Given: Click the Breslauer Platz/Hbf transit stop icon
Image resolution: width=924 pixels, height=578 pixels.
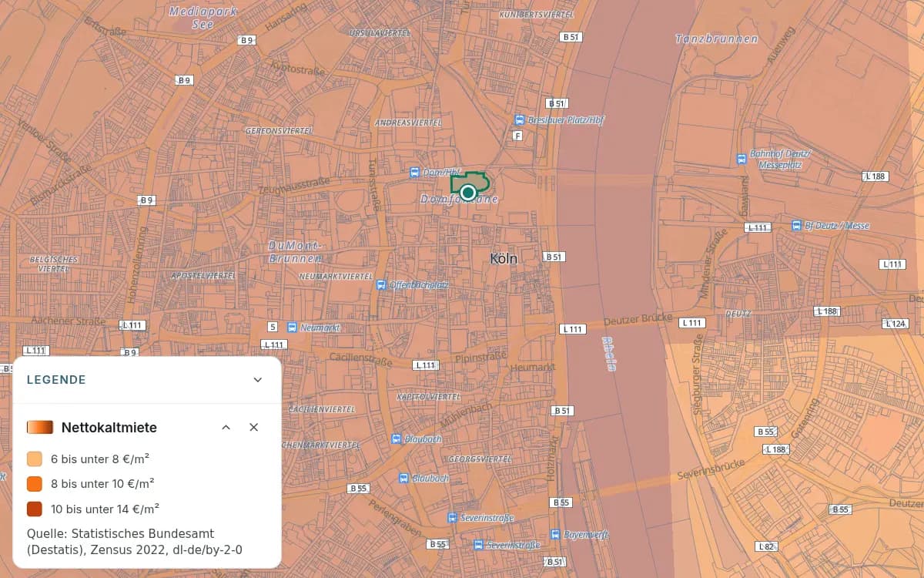Looking at the screenshot, I should 520,120.
